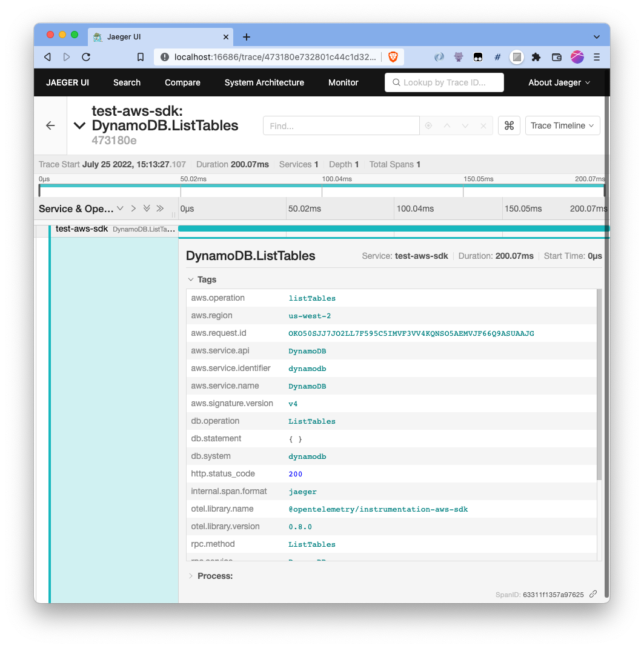The width and height of the screenshot is (644, 648).
Task: Copy span deep link via the link icon
Action: [x=593, y=595]
